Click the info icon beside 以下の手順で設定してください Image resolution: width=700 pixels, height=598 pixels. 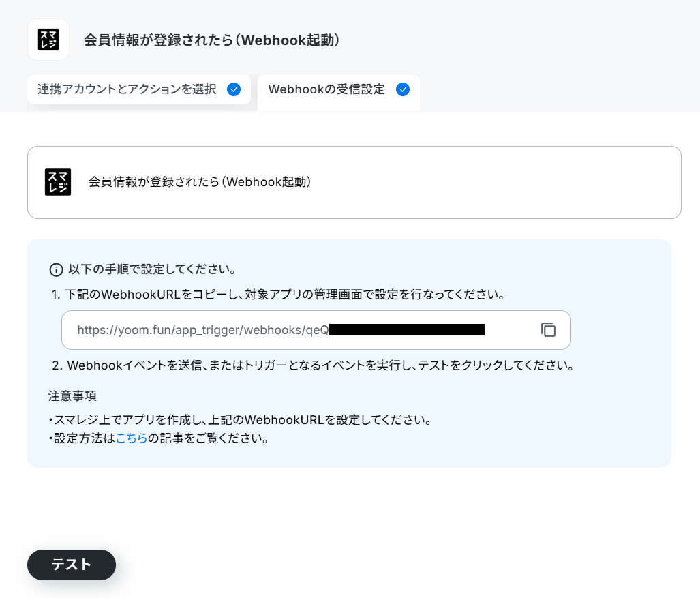coord(57,270)
